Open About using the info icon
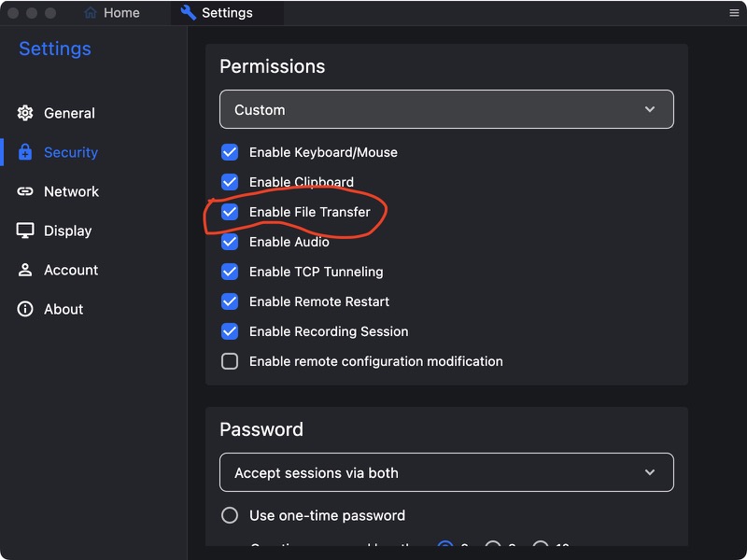 tap(25, 309)
